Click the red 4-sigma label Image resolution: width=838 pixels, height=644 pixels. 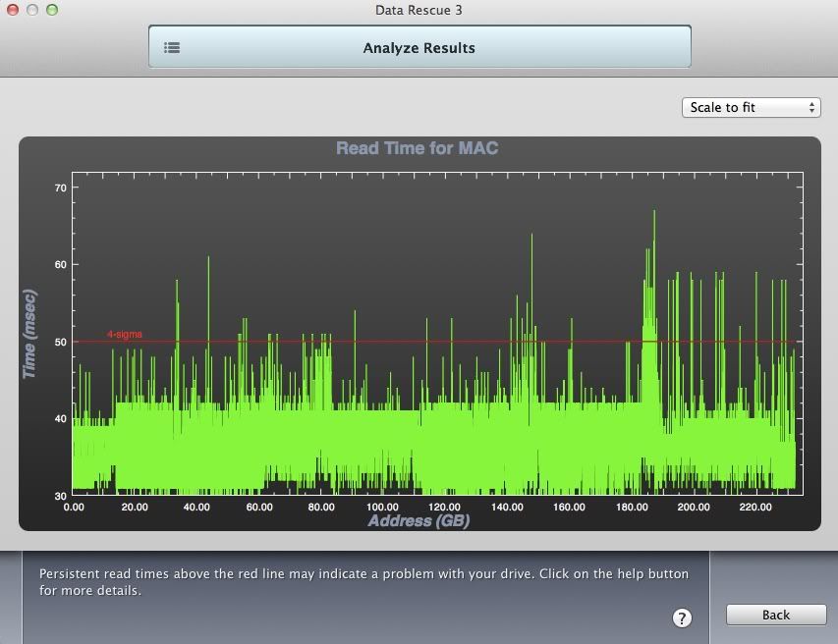click(x=125, y=335)
